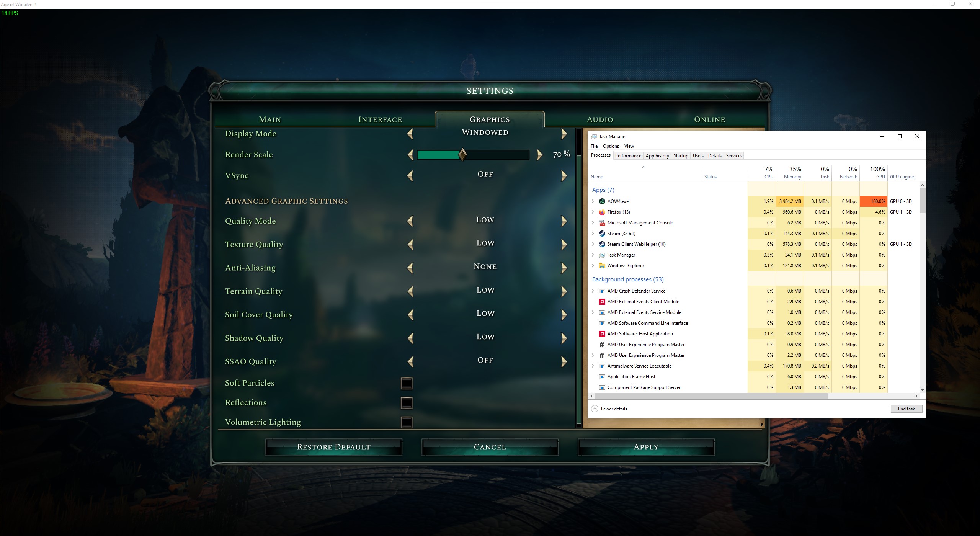Increase Render Scale with right arrow
This screenshot has height=536, width=980.
click(539, 155)
